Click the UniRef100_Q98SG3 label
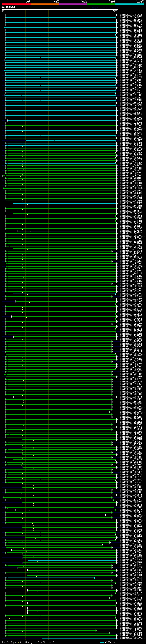This screenshot has width=146, height=644. [131, 550]
